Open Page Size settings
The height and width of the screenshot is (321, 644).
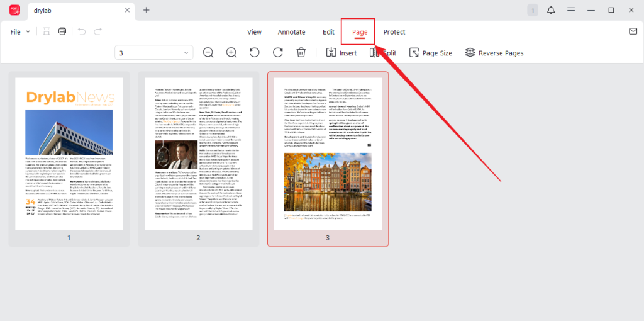[430, 53]
